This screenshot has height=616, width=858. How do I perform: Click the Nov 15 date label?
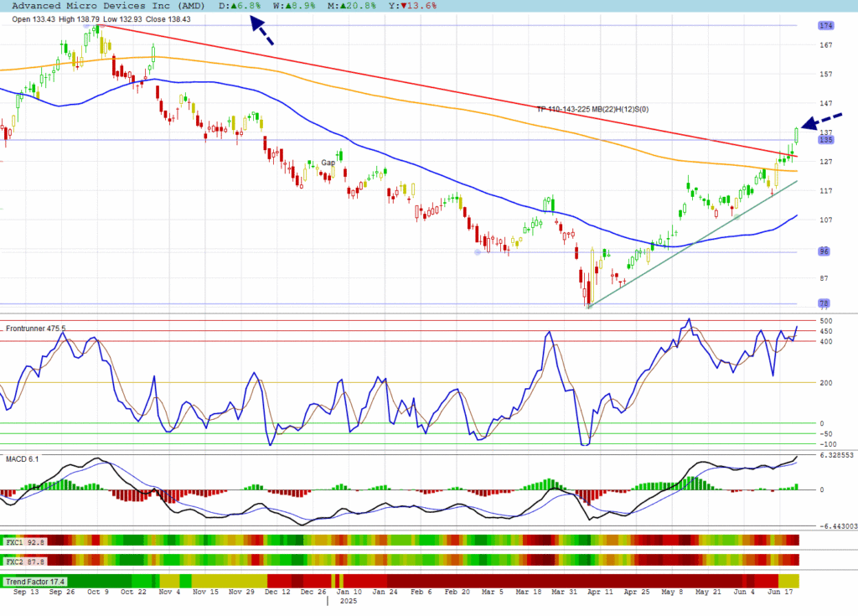(206, 592)
